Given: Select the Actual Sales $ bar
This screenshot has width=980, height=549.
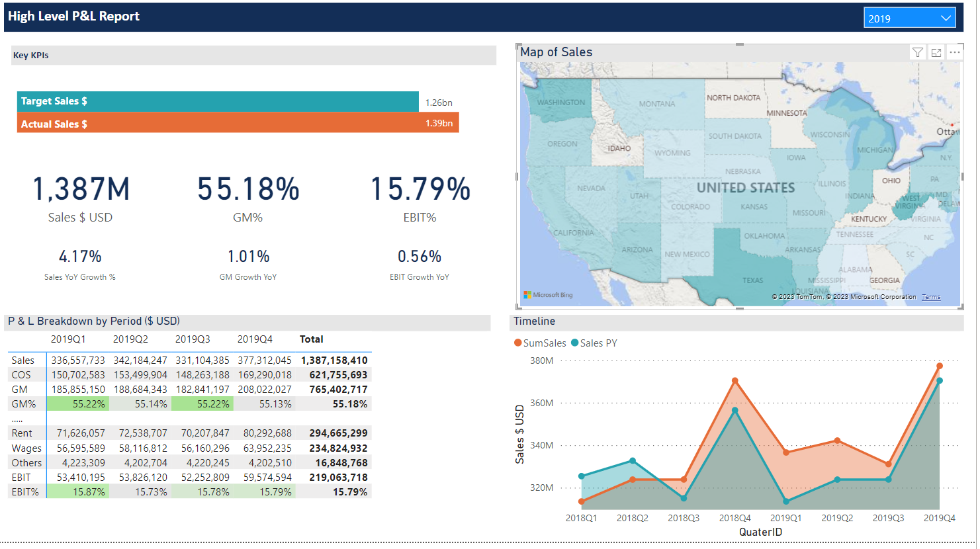Looking at the screenshot, I should (238, 123).
